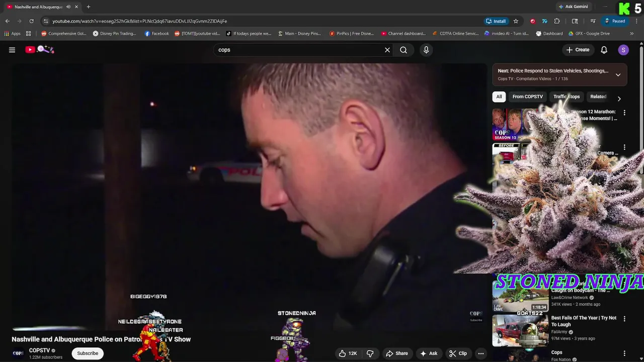
Task: Open the Extensions puzzle menu
Action: point(557,21)
